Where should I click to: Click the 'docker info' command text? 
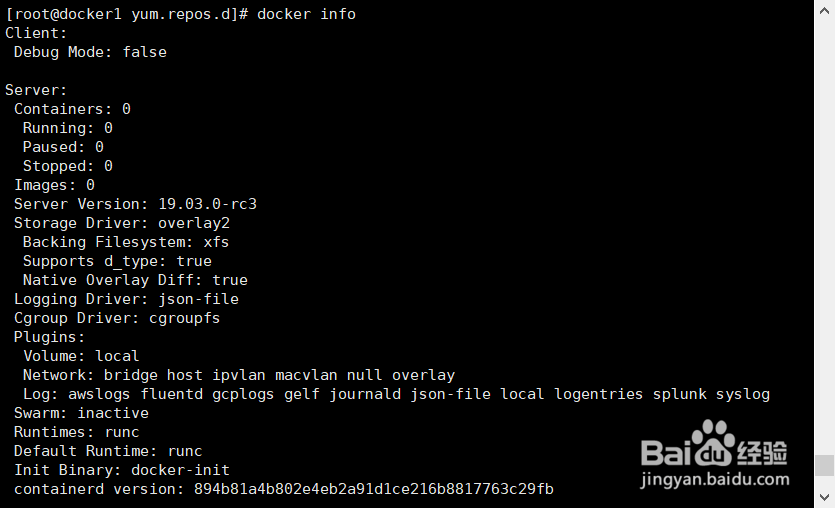[x=306, y=14]
